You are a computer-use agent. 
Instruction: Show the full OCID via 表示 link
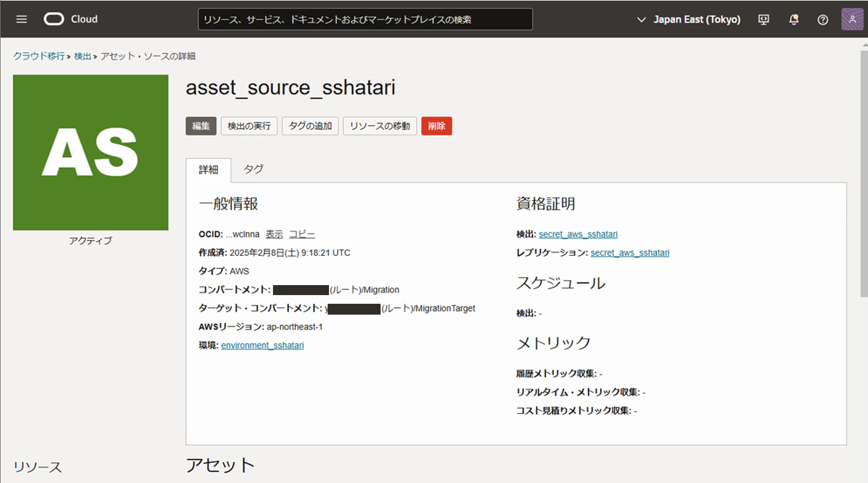coord(274,234)
